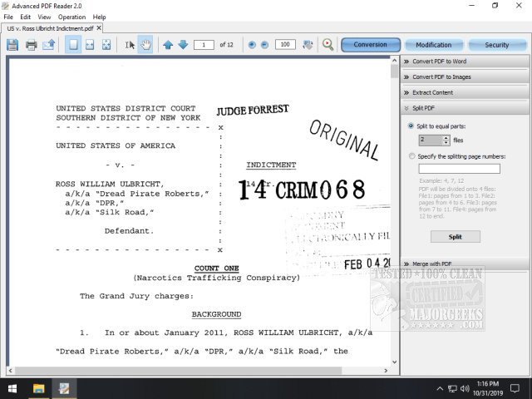
Task: Open the Edit menu
Action: [26, 17]
